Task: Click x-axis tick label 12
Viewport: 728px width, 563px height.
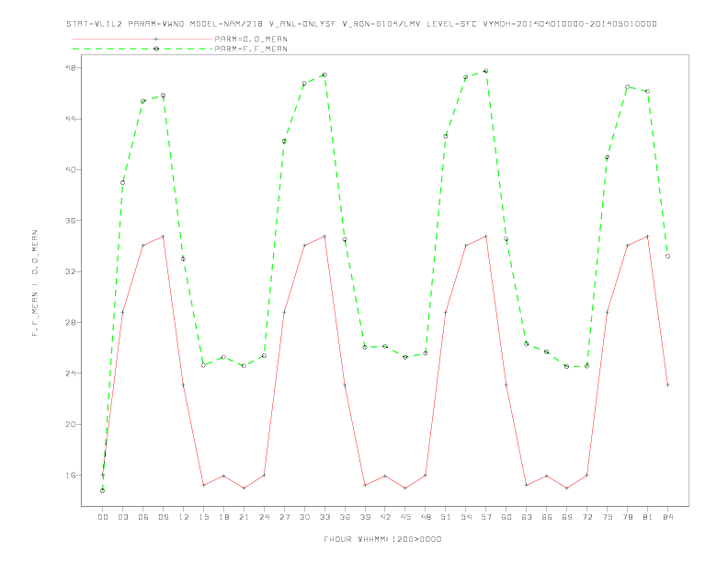Action: point(184,517)
